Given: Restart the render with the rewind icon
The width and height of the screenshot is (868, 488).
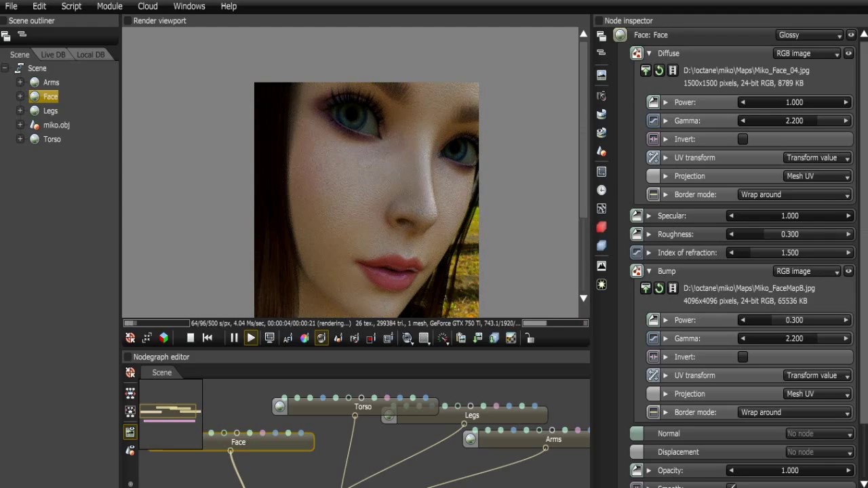Looking at the screenshot, I should tap(208, 338).
